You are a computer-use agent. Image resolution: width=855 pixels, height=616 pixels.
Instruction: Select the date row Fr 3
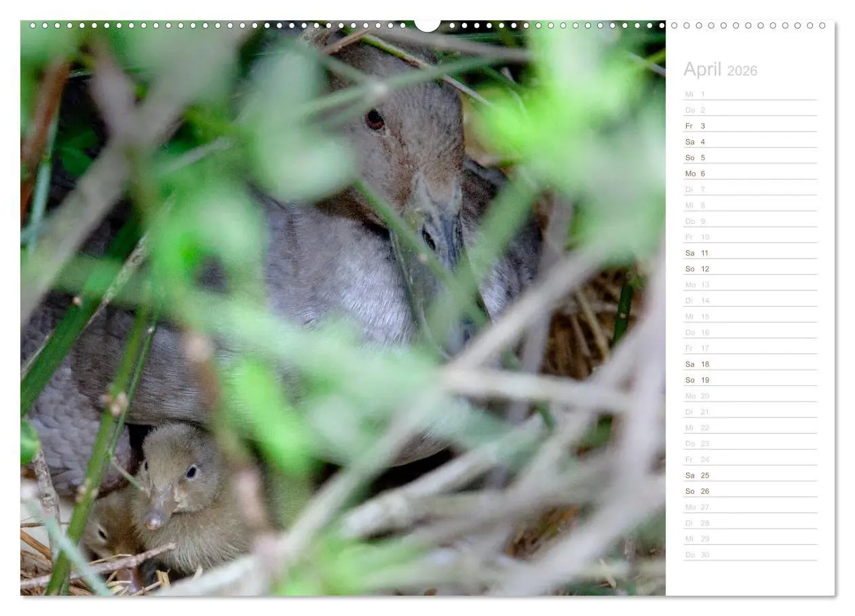[x=750, y=126]
